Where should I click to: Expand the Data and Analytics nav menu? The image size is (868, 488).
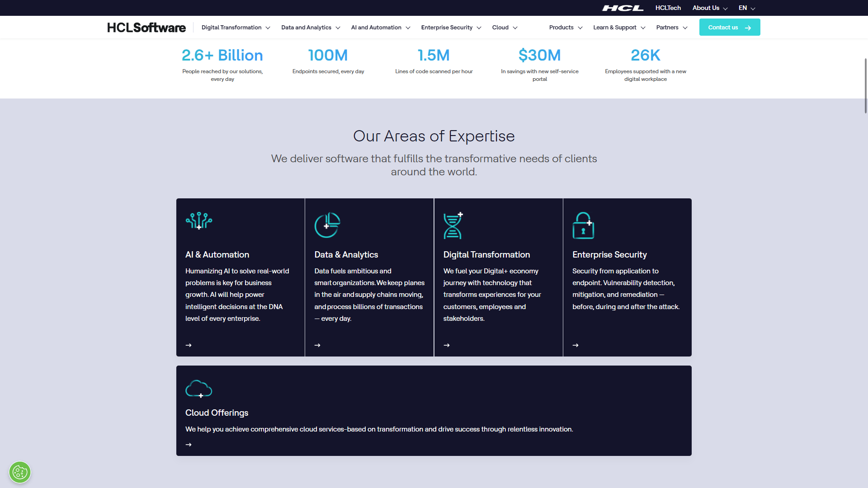[311, 28]
